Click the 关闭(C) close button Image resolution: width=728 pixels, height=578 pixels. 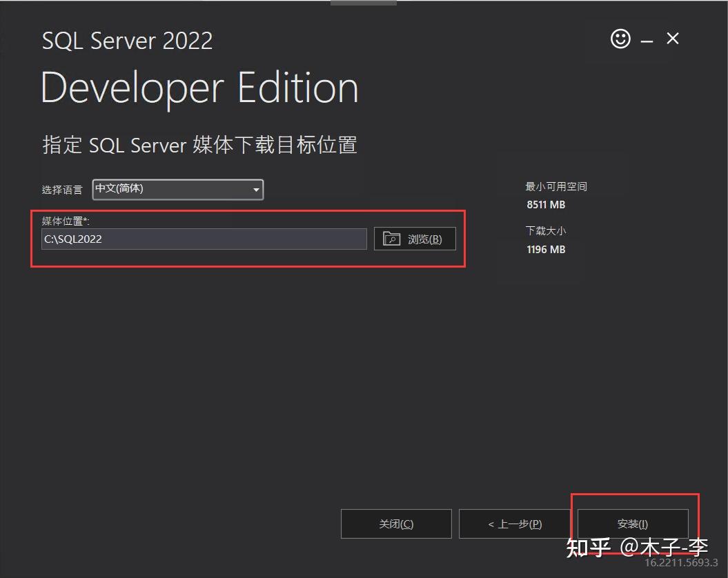395,524
